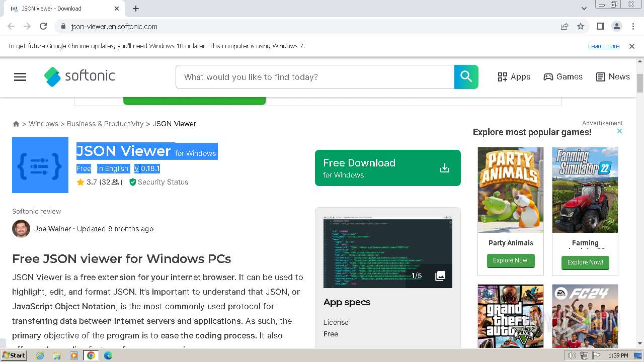Click the Free Download for Windows button

tap(388, 168)
